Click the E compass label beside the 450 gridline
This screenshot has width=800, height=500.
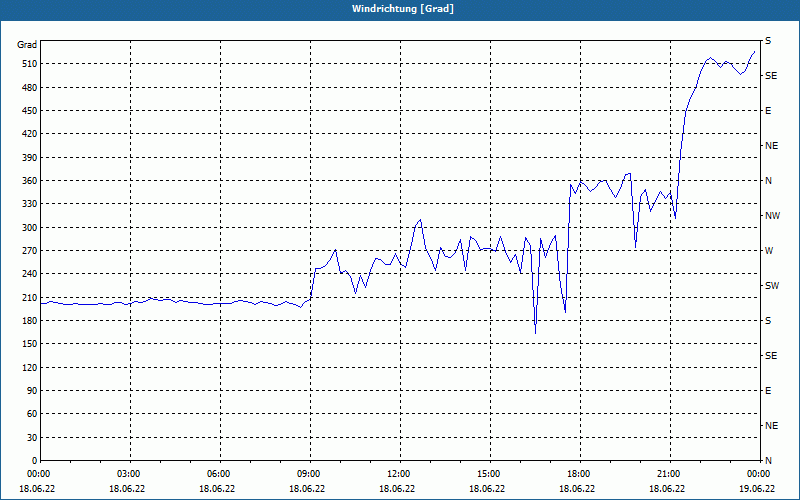[768, 111]
